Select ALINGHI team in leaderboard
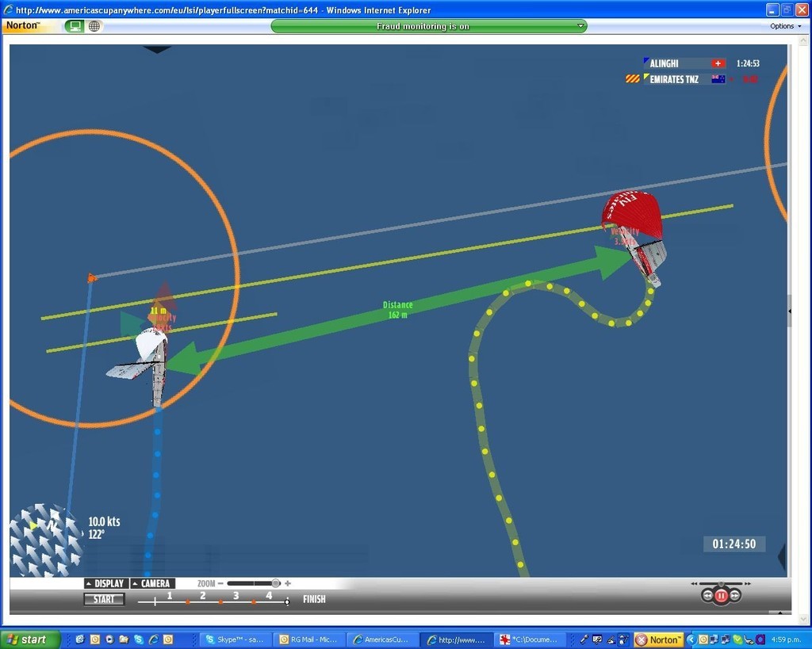 (664, 63)
